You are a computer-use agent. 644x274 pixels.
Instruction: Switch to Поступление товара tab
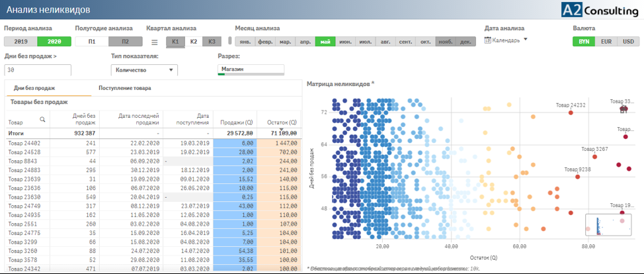pyautogui.click(x=125, y=88)
